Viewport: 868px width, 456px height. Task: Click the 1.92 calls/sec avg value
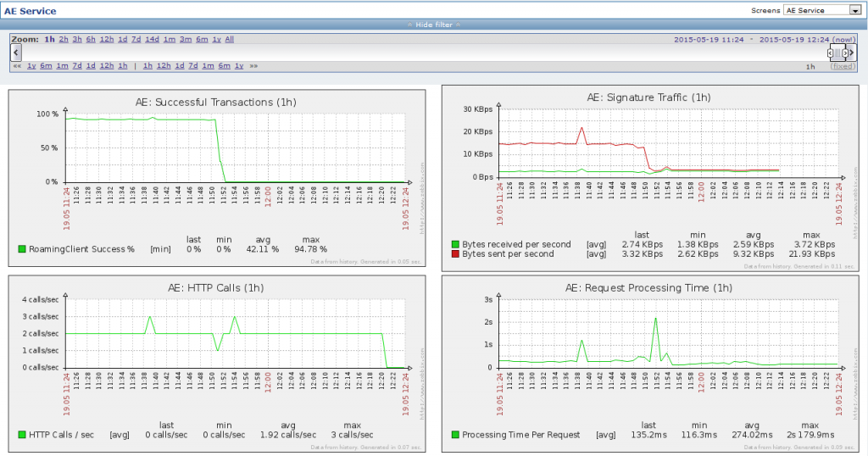[x=288, y=435]
